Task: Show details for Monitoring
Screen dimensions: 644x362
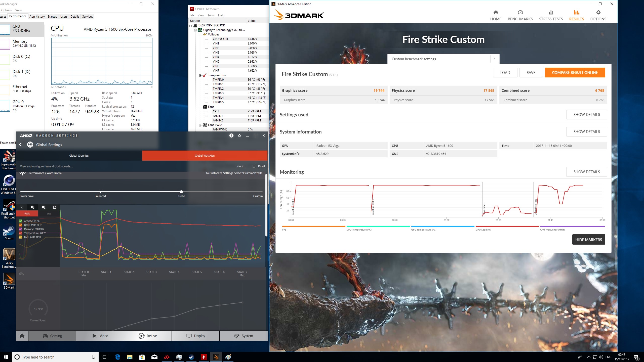Action: coord(586,172)
